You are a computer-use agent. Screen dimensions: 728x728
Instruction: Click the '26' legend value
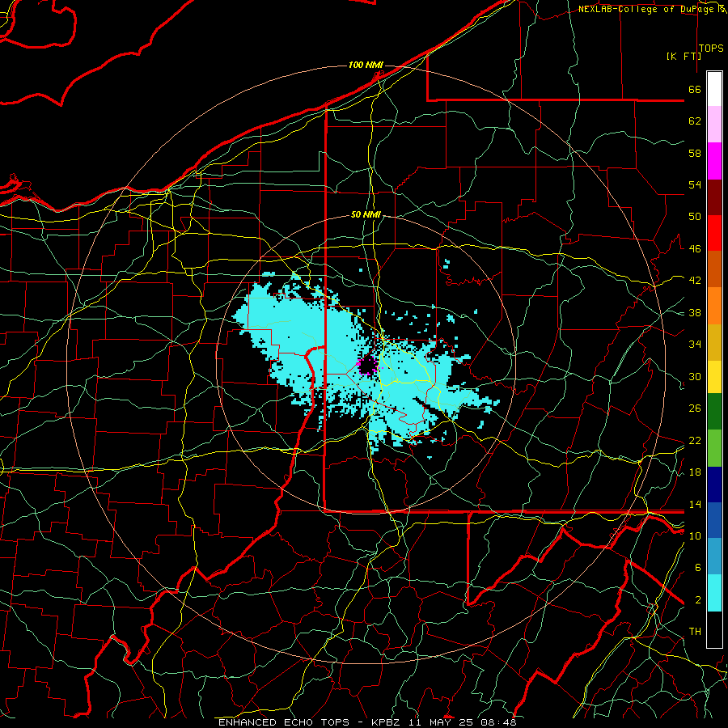pos(695,408)
